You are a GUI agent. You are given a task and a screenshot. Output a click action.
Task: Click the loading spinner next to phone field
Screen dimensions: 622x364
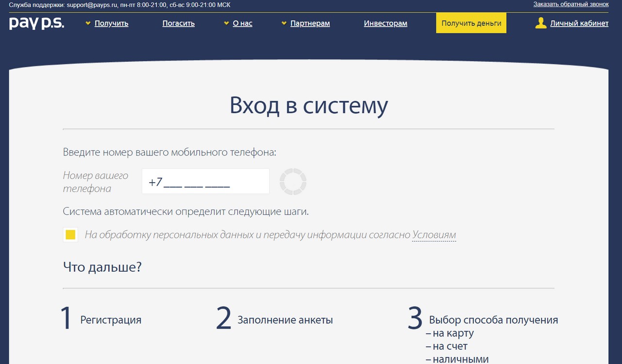293,182
